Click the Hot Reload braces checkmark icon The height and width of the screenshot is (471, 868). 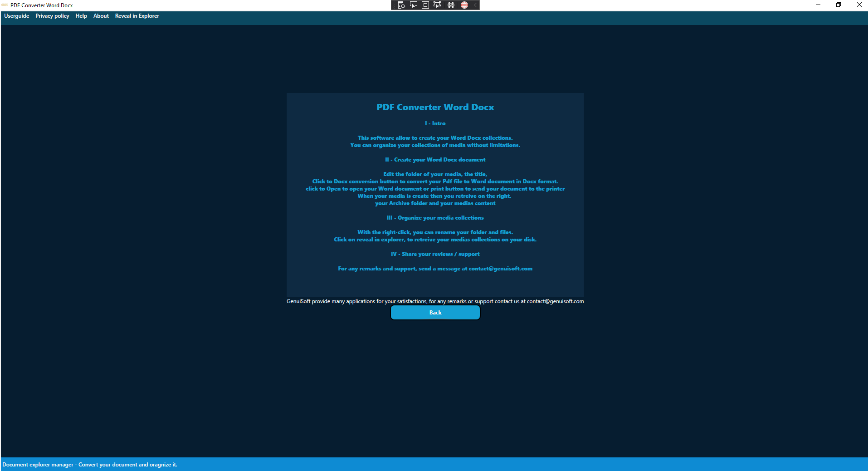point(451,5)
